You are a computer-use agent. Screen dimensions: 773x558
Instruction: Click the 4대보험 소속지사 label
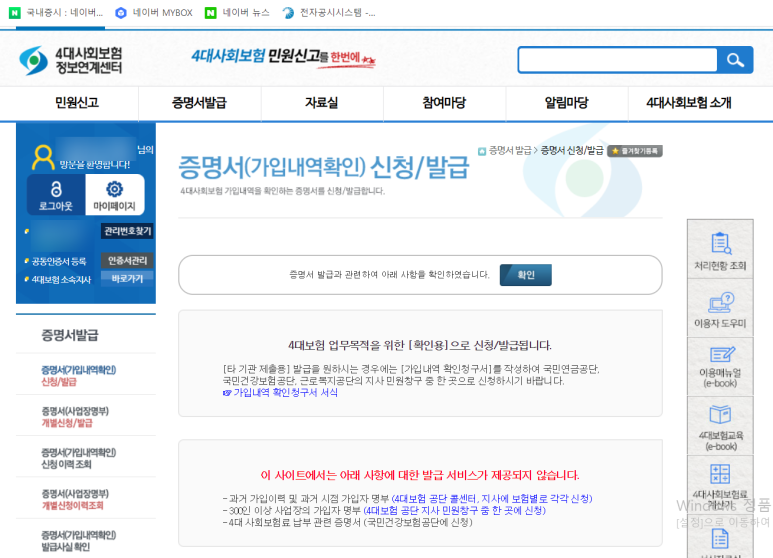tap(61, 279)
